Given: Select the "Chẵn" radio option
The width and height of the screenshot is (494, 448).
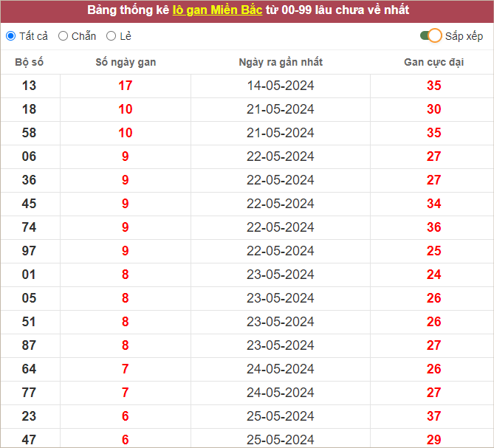Looking at the screenshot, I should coord(64,36).
